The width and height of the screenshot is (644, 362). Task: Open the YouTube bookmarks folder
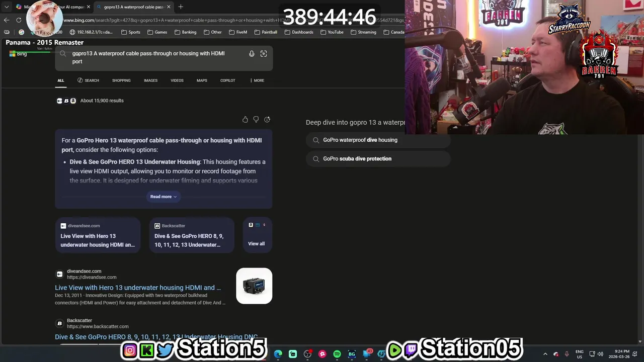[x=332, y=32]
